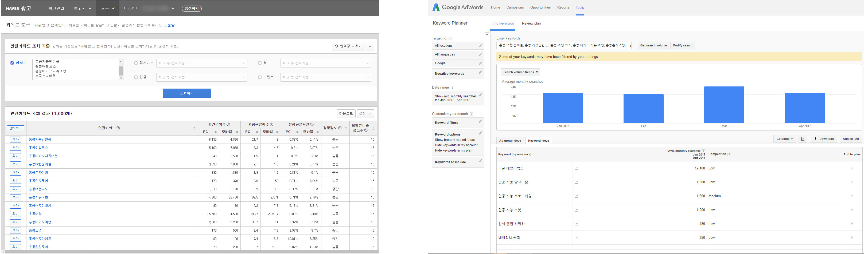Open Search volume trends dropdown
The width and height of the screenshot is (868, 254).
click(520, 72)
